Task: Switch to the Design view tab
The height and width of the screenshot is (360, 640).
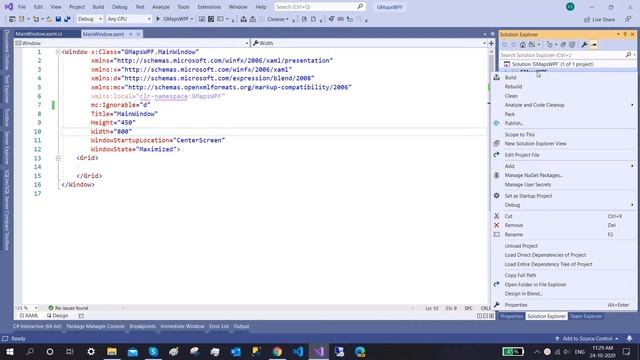Action: coord(58,316)
